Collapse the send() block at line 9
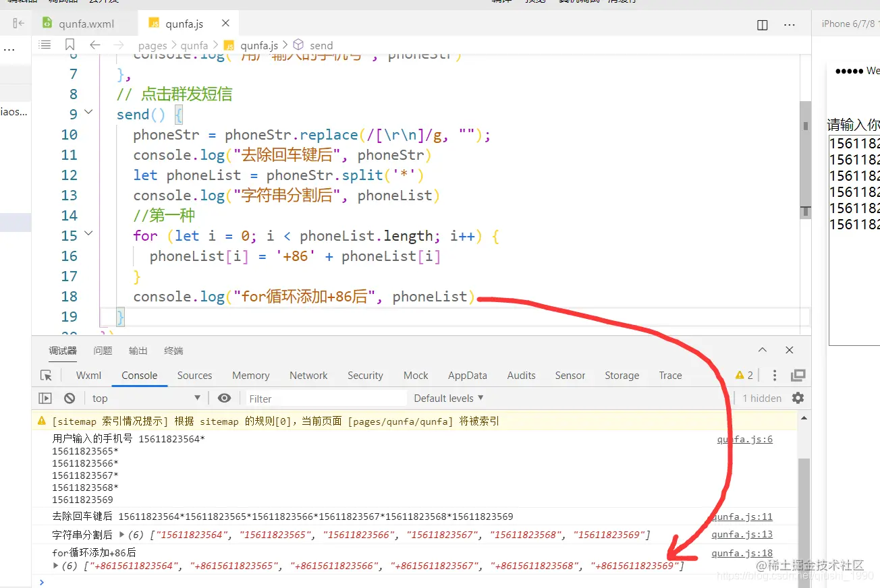This screenshot has width=880, height=588. point(88,113)
